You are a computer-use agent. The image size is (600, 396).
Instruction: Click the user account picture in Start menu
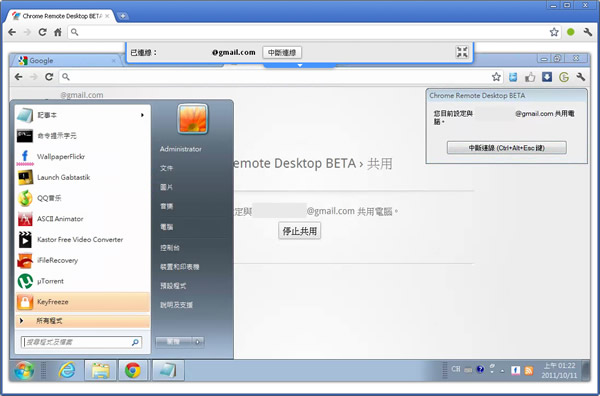(x=192, y=119)
